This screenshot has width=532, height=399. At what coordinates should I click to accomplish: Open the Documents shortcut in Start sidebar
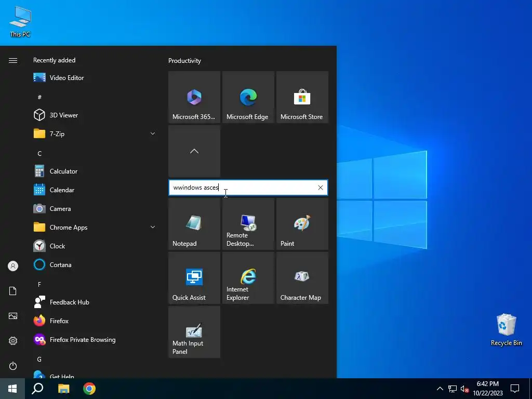(x=13, y=291)
